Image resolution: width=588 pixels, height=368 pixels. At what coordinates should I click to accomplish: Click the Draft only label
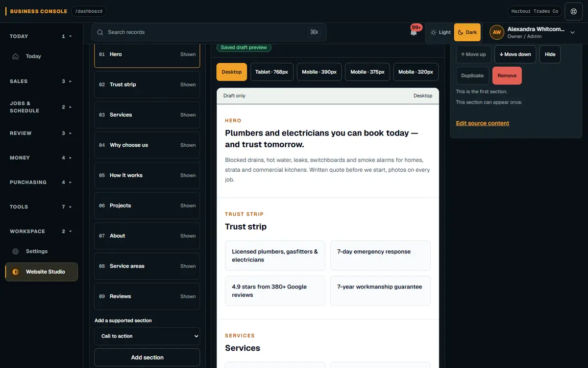[234, 96]
